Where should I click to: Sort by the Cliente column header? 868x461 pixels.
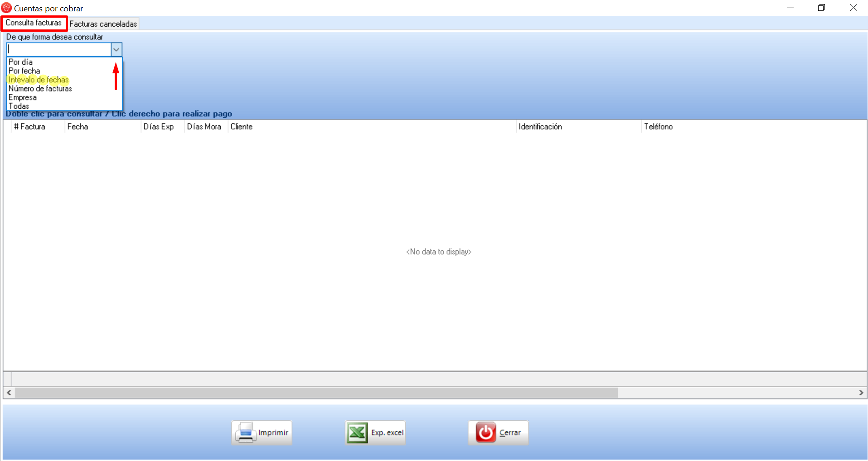tap(242, 127)
